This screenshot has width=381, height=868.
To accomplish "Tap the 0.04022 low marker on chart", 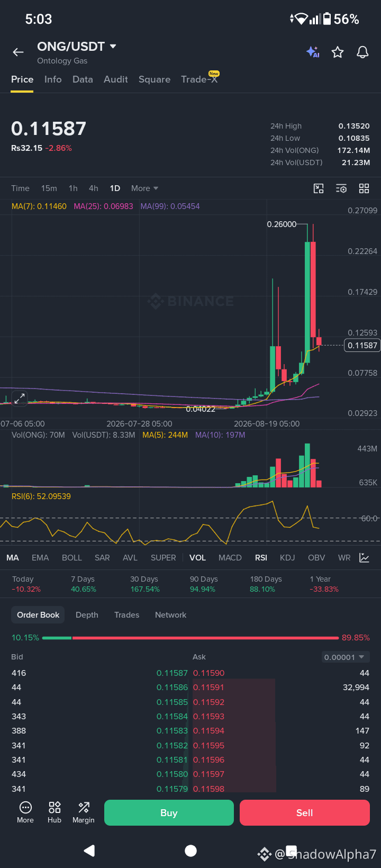I will tap(201, 409).
